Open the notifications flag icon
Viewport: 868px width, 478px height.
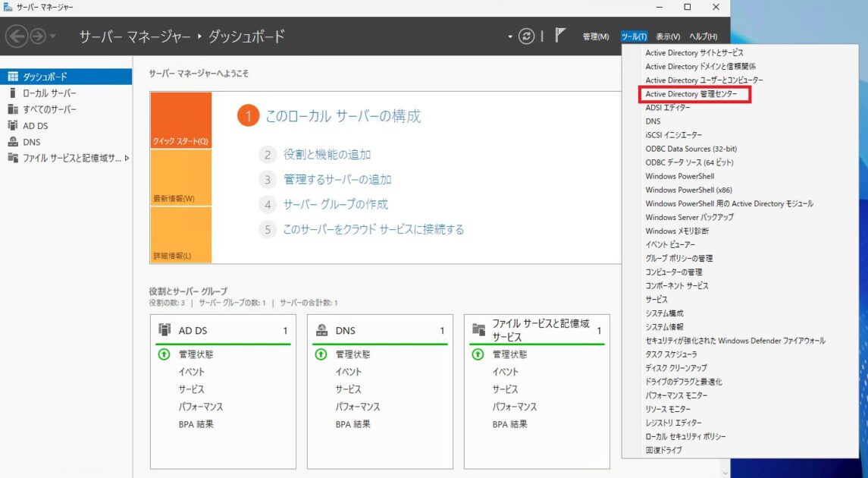point(559,36)
